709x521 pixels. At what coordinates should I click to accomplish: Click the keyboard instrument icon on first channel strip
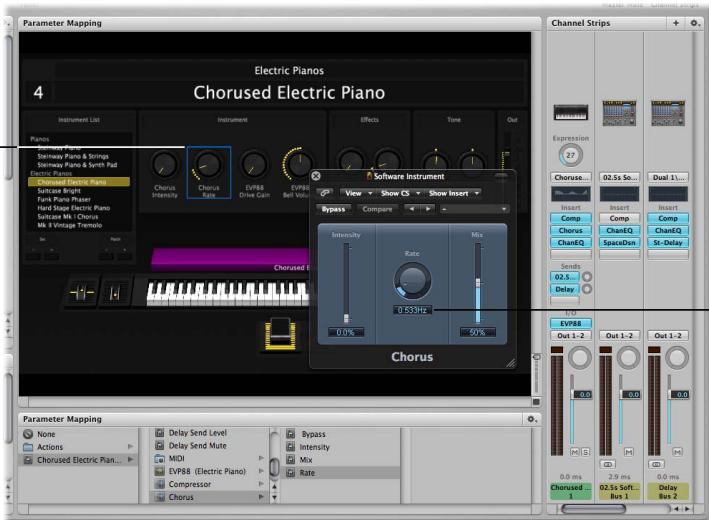571,112
